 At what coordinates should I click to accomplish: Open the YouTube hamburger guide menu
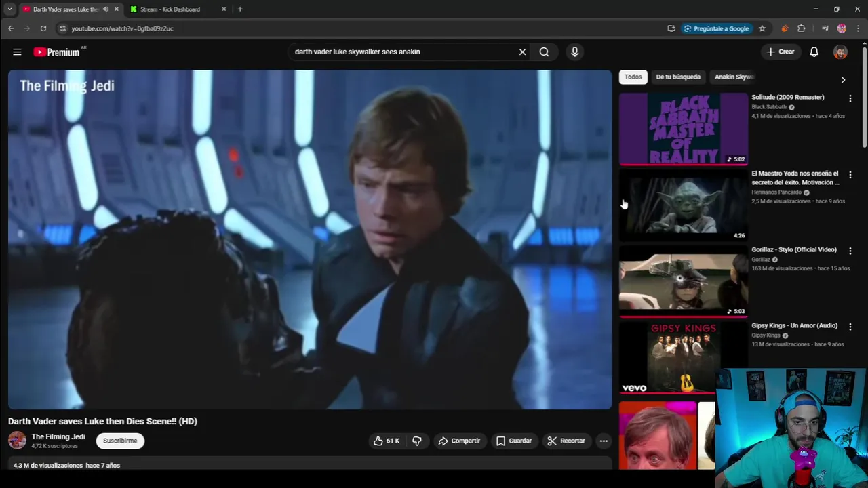pyautogui.click(x=17, y=52)
